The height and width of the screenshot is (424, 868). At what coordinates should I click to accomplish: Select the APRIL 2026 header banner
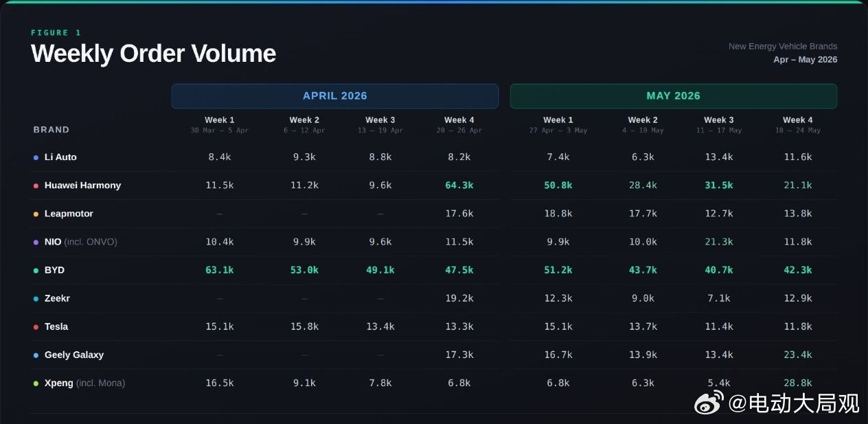(335, 96)
